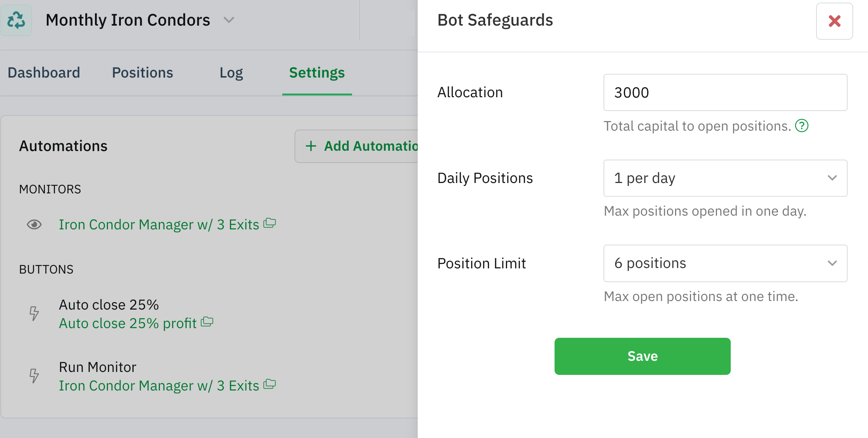
Task: Click the lightning bolt icon beside Run Monitor
Action: (34, 376)
